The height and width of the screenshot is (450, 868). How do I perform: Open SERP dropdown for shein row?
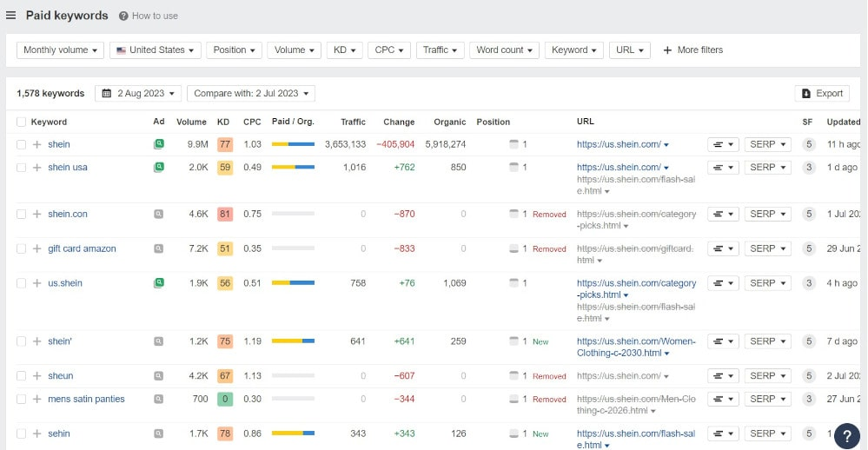pos(768,144)
